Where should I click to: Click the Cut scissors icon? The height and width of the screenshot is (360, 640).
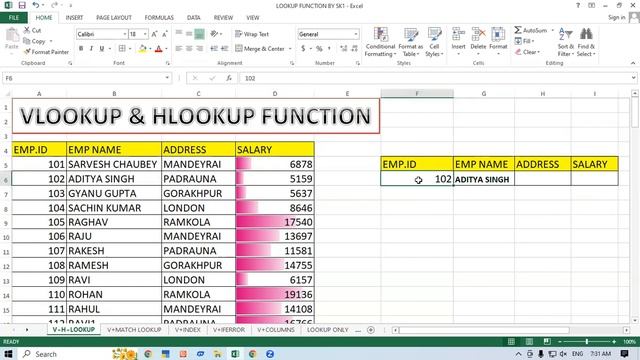pyautogui.click(x=27, y=30)
